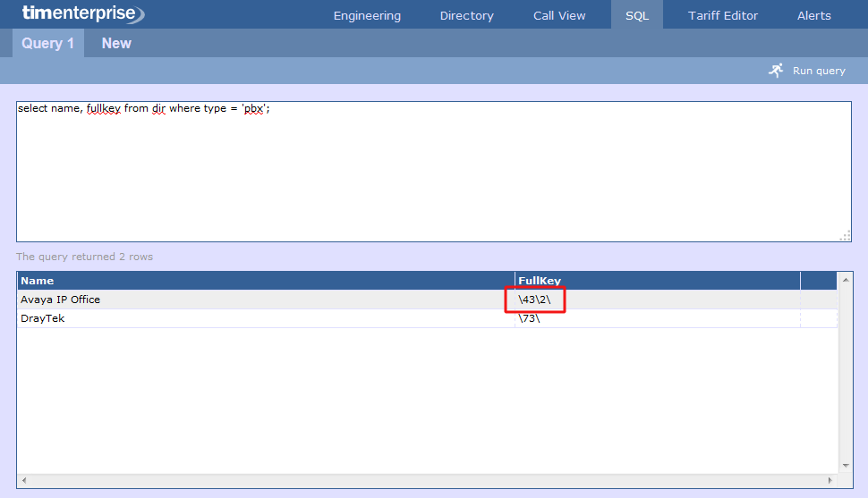Click the running man Run query icon
Screen dimensions: 868x498
[776, 70]
